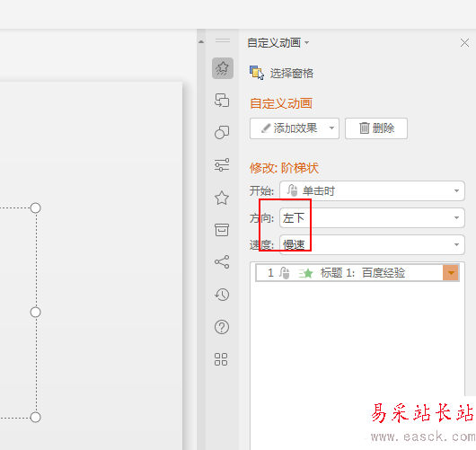Image resolution: width=476 pixels, height=450 pixels.
Task: Click the scroll up arrow beside the slide
Action: (x=201, y=42)
